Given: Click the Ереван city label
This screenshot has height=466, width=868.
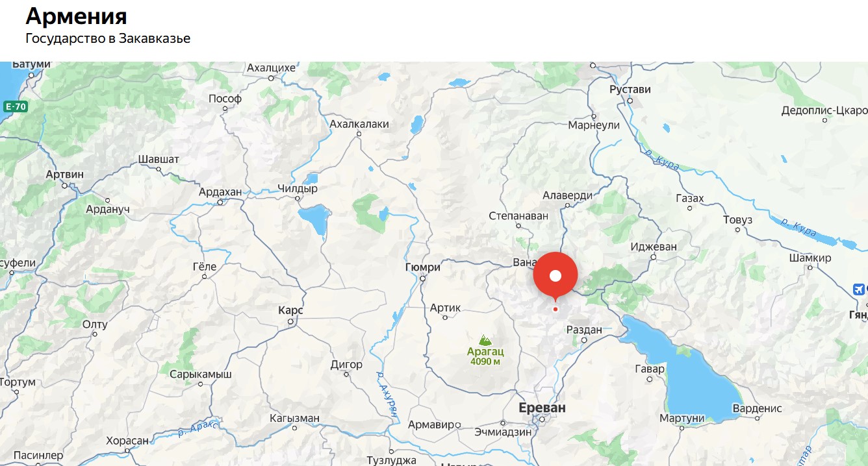Looking at the screenshot, I should (x=542, y=408).
